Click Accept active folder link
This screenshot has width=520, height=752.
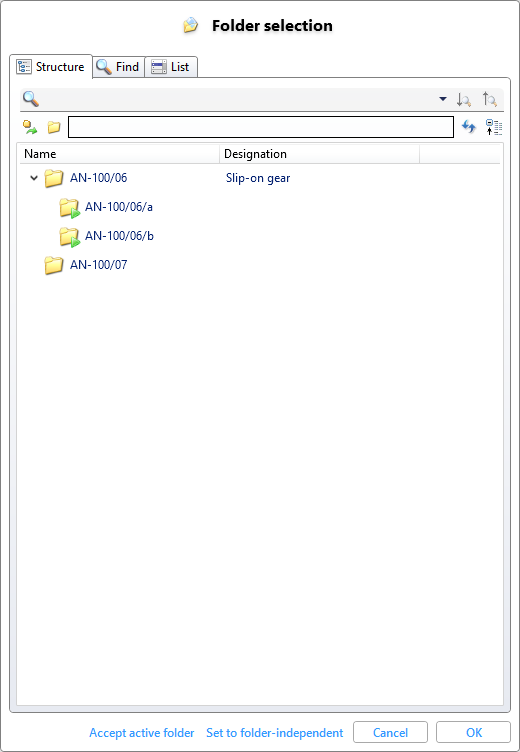click(142, 733)
